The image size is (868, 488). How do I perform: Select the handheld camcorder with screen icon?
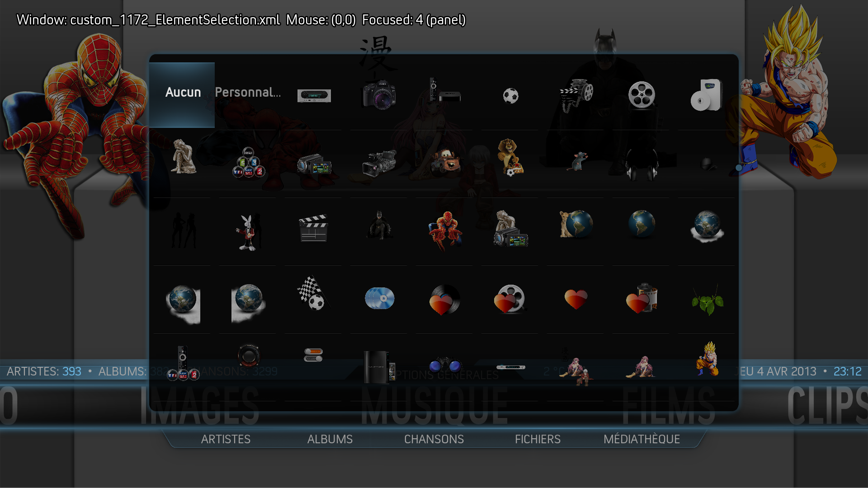click(x=314, y=164)
